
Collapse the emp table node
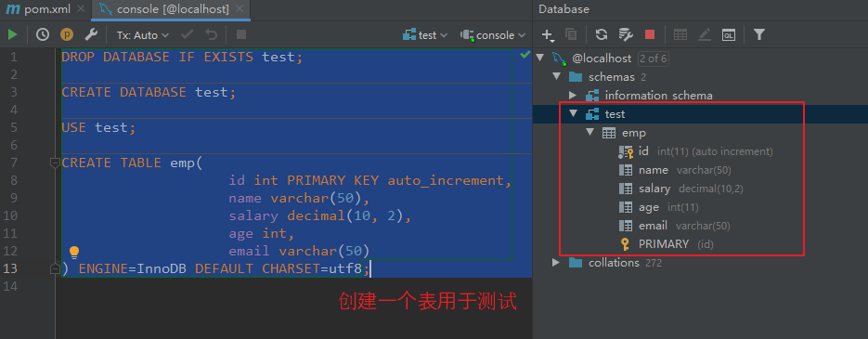[x=589, y=133]
